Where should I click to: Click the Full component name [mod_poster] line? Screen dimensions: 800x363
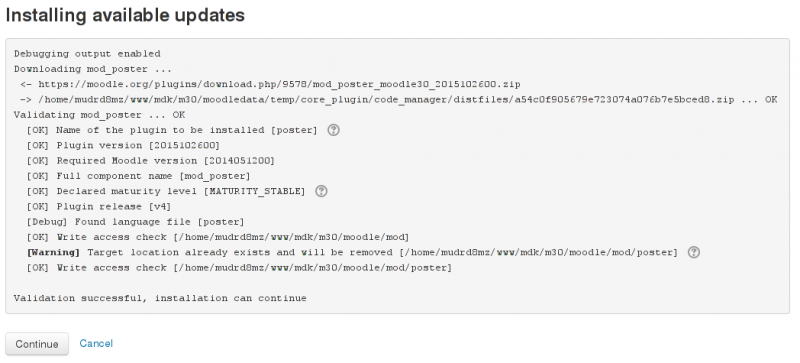tap(138, 176)
